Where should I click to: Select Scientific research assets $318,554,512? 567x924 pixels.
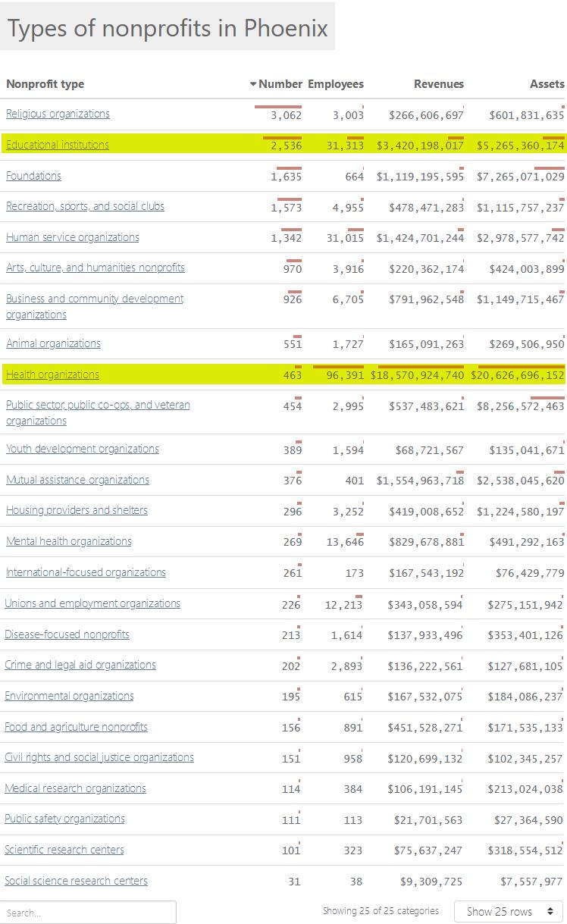click(525, 850)
